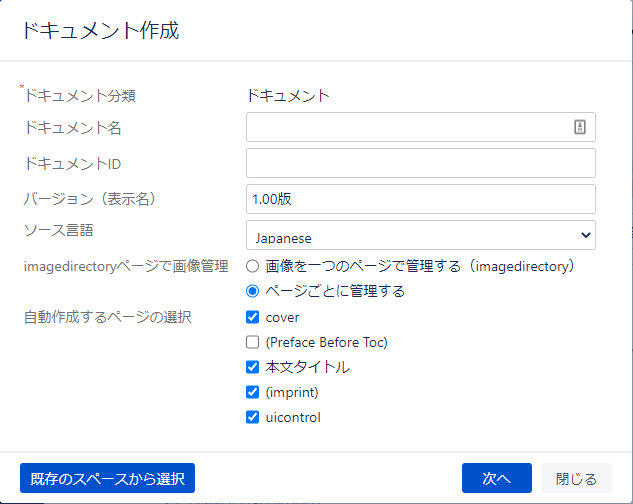Dismiss dialog with 閉じる button
The height and width of the screenshot is (504, 633).
[576, 478]
